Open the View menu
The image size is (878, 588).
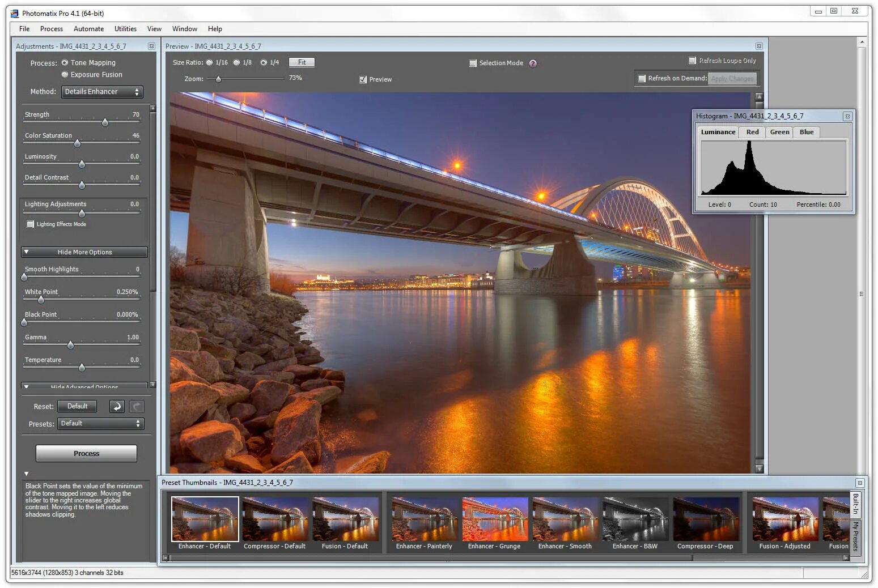point(154,29)
